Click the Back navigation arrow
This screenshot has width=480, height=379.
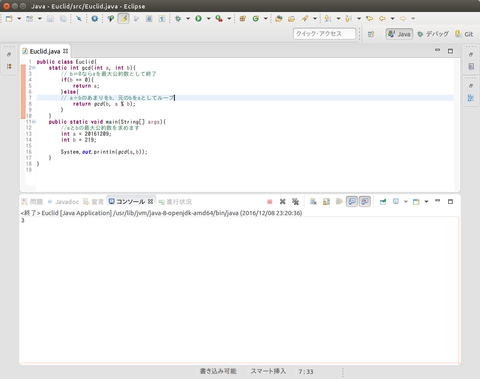382,19
